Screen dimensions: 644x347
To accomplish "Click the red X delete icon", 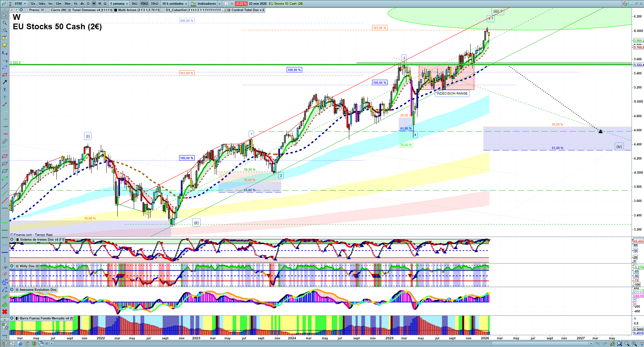I will point(5,312).
